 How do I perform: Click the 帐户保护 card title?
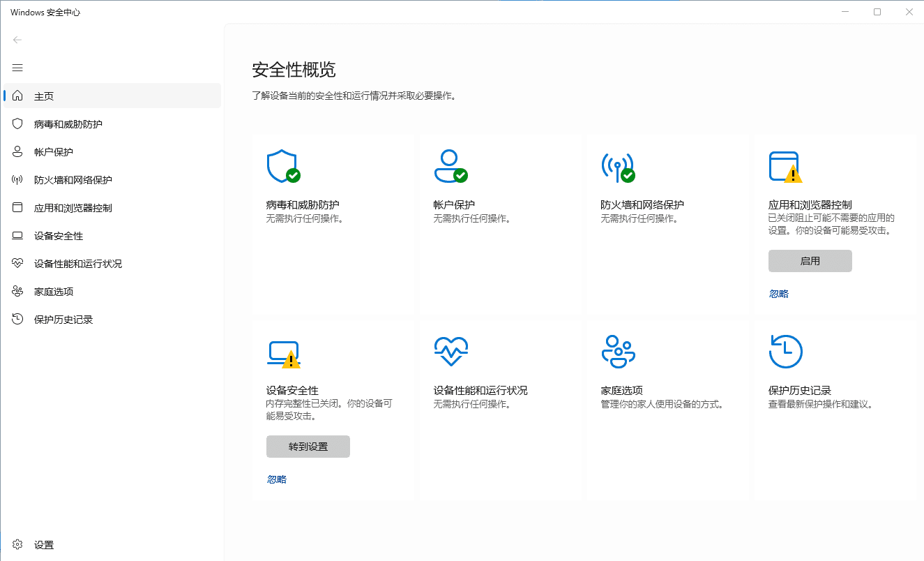point(454,205)
